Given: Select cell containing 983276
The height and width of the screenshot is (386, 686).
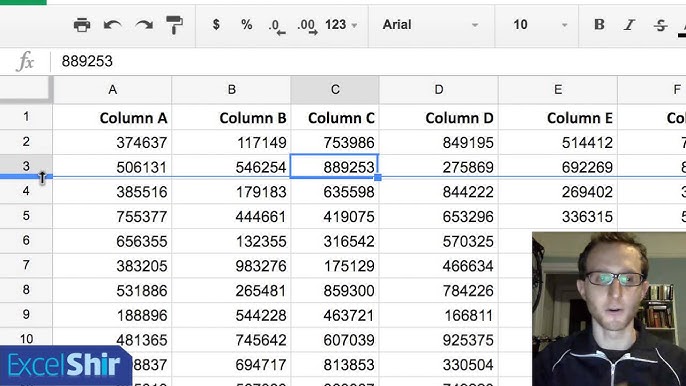Looking at the screenshot, I should [x=231, y=266].
